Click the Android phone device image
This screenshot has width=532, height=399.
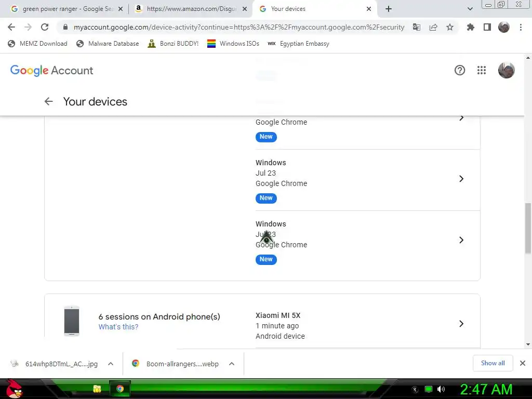coord(72,321)
